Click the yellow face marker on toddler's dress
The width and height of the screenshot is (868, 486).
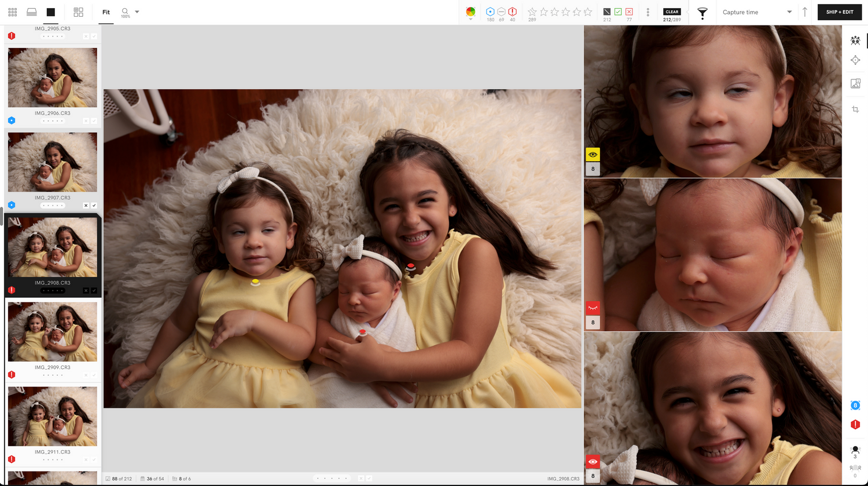[x=255, y=282]
